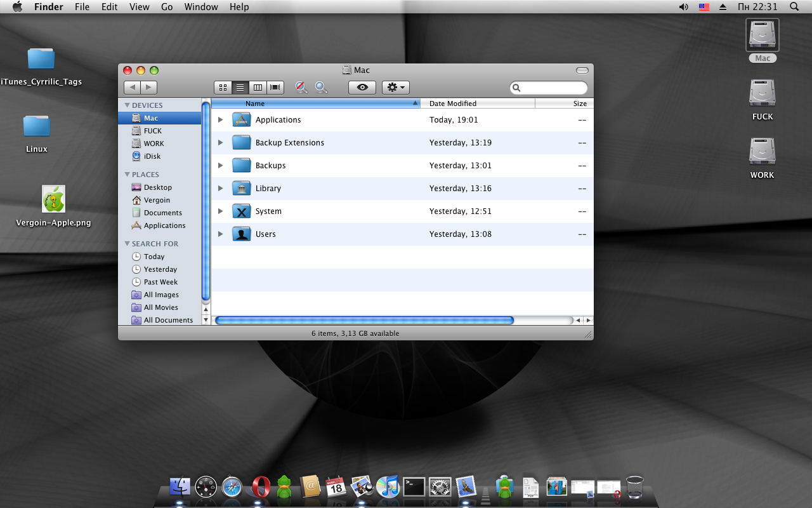This screenshot has height=508, width=812.
Task: Select All Images saved search
Action: (x=160, y=295)
